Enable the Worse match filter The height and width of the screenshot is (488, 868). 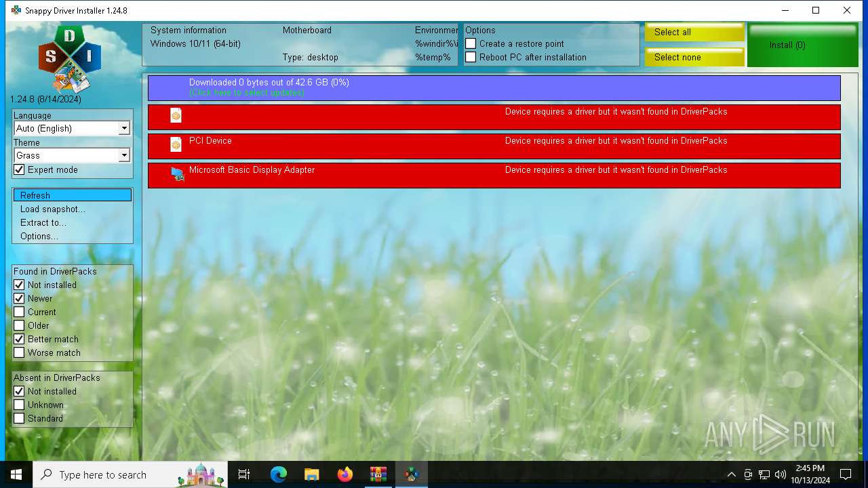[x=19, y=352]
